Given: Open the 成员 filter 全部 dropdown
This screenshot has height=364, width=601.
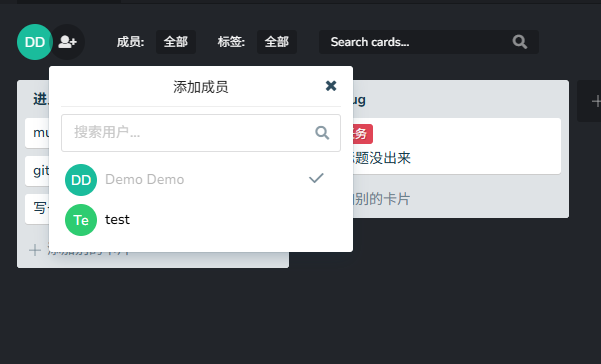Looking at the screenshot, I should [176, 42].
